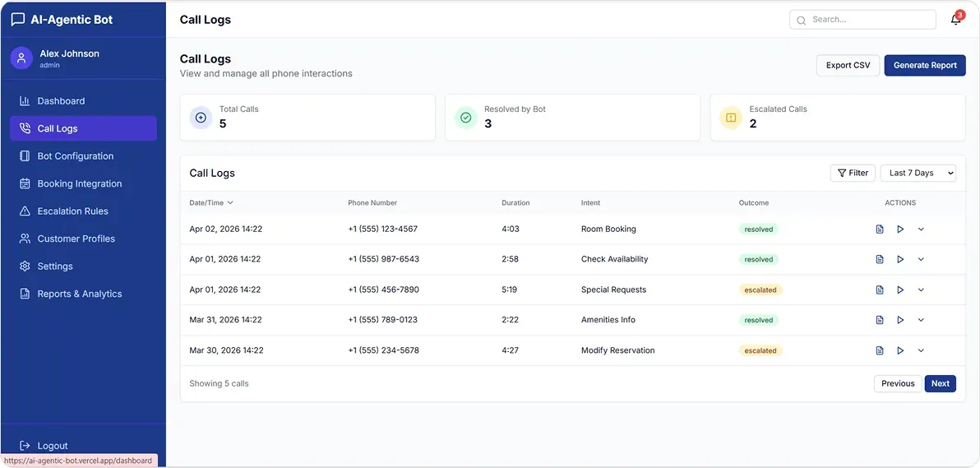
Task: View transcript for the Special Requests call
Action: click(x=880, y=290)
